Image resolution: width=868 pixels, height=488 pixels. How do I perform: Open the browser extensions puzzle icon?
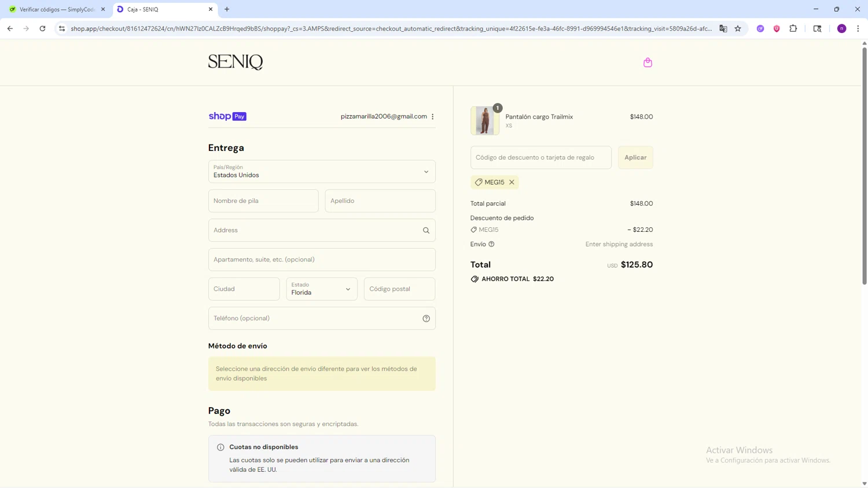(793, 28)
